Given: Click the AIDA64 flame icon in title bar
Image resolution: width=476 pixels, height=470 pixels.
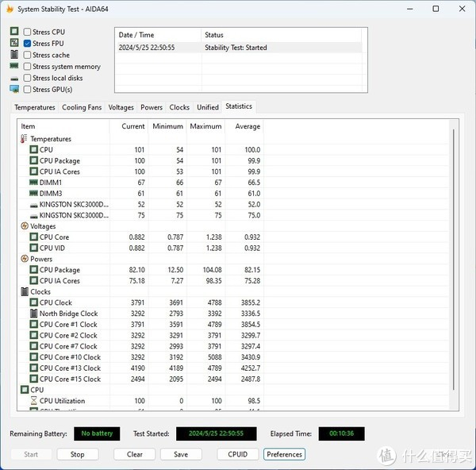Looking at the screenshot, I should [10, 9].
